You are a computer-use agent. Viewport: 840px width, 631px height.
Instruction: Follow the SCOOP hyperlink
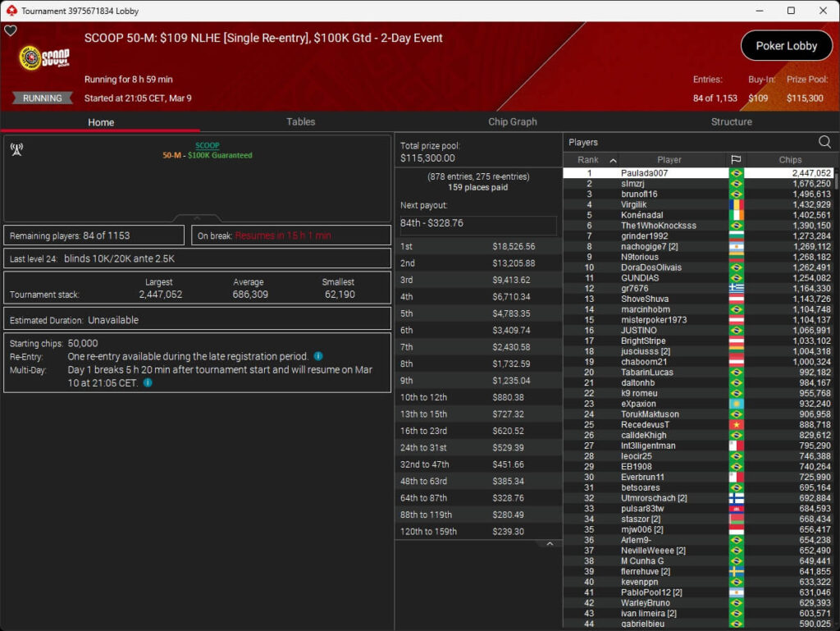(x=207, y=146)
